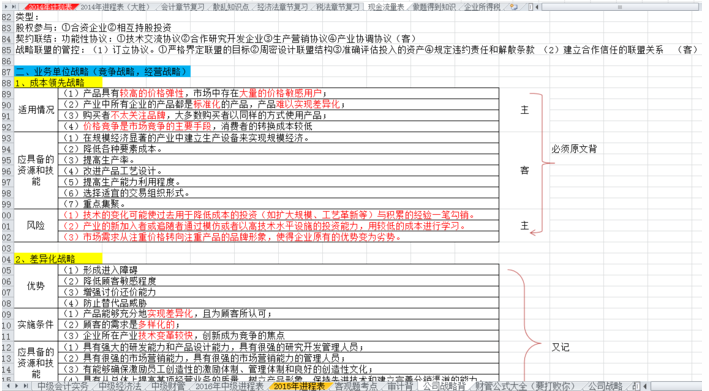Open the 财管公式大全（要打败你）tab

(524, 386)
